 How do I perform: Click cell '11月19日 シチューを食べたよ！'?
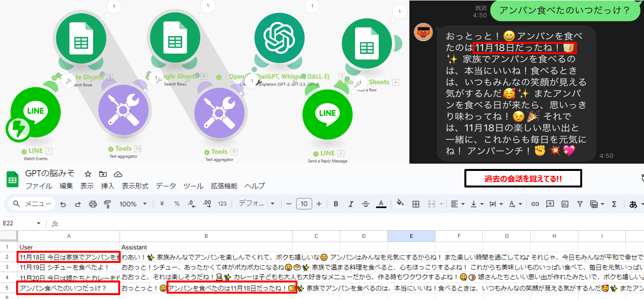[x=69, y=267]
